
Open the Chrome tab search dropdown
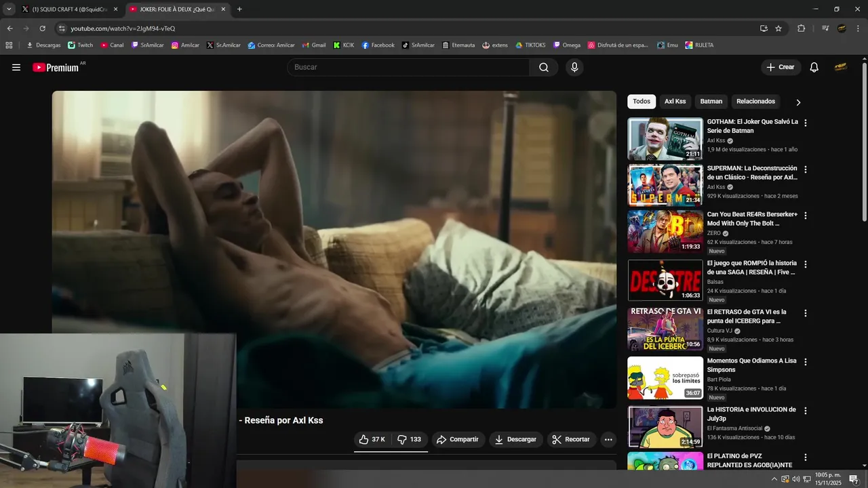point(9,9)
